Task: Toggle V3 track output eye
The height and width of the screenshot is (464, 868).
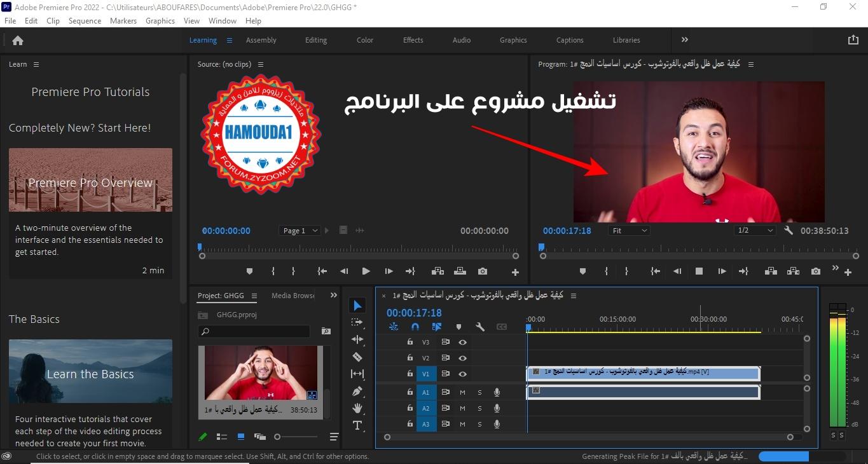Action: pyautogui.click(x=463, y=342)
